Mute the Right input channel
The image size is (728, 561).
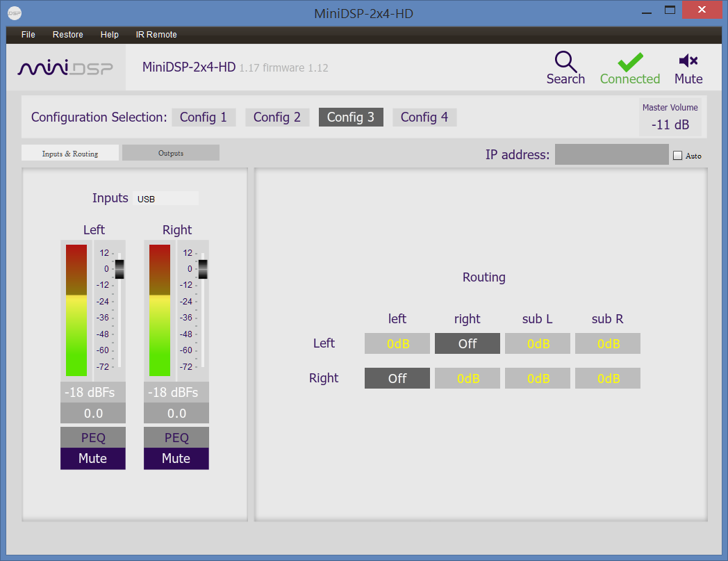coord(176,459)
